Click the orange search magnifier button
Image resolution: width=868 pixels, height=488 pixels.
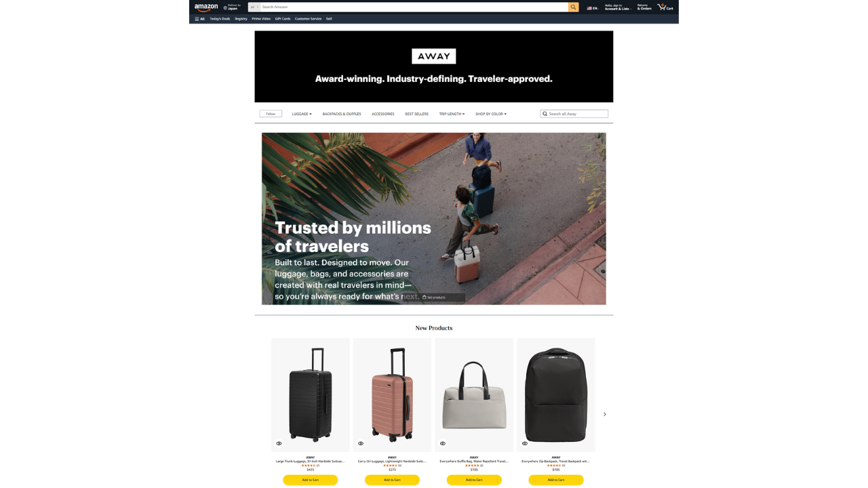click(574, 7)
